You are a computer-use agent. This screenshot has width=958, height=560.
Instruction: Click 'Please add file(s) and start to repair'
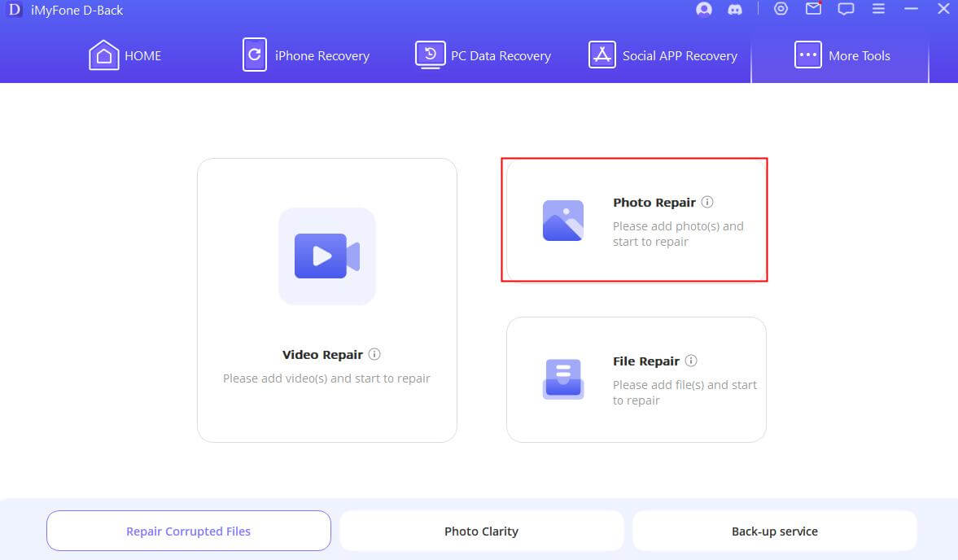click(685, 392)
